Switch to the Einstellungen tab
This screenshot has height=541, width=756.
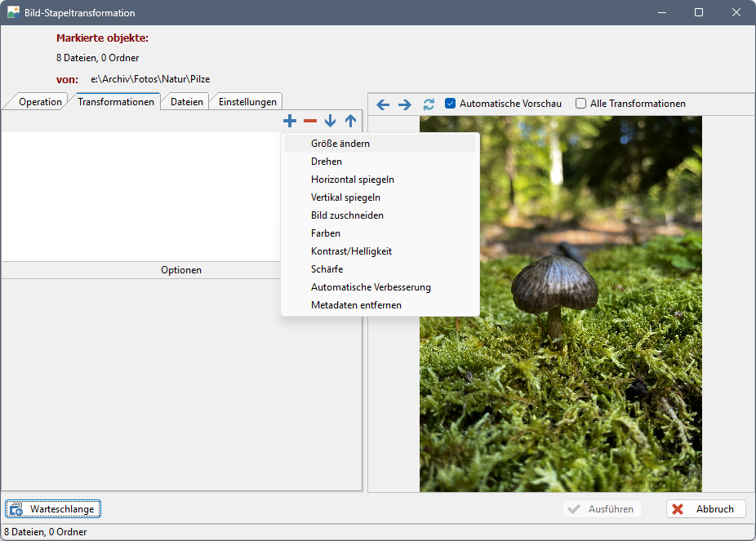[x=246, y=102]
